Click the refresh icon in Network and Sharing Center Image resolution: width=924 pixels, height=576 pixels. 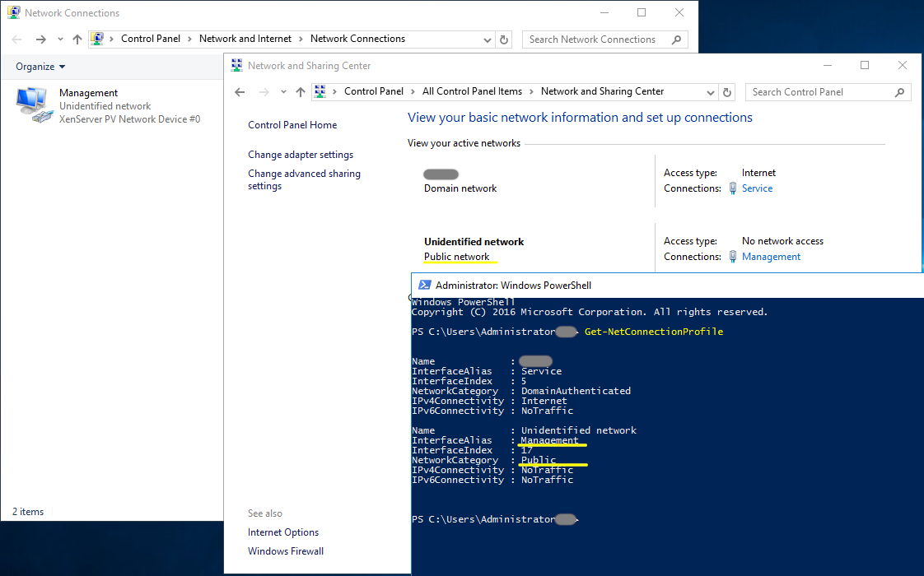726,91
